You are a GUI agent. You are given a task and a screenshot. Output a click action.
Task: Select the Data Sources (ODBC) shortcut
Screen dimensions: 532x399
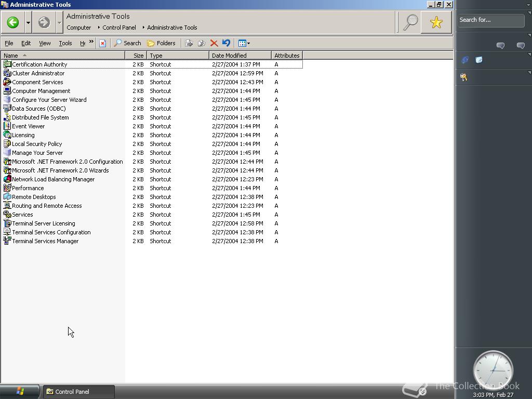click(38, 109)
